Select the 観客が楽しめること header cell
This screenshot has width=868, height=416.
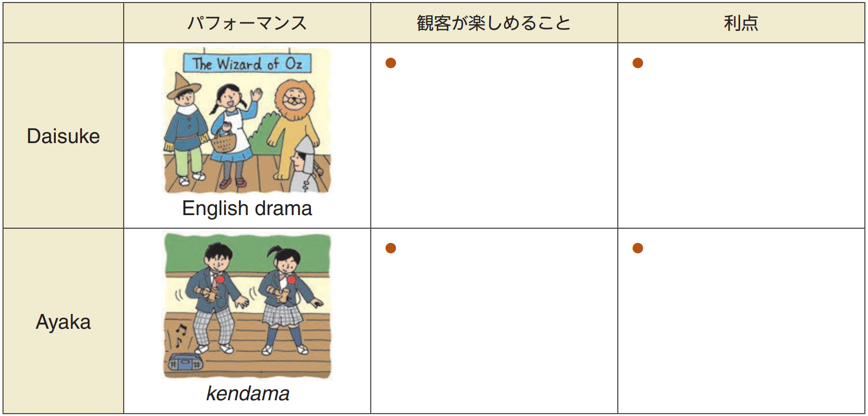(x=494, y=23)
